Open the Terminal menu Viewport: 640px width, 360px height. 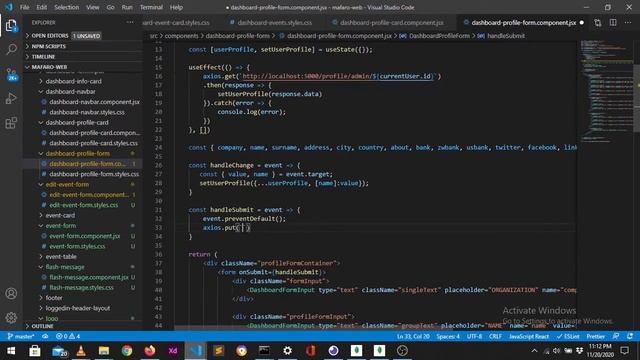tap(151, 7)
